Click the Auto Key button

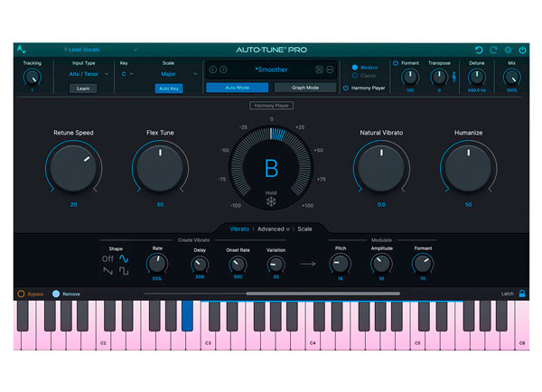coord(169,89)
